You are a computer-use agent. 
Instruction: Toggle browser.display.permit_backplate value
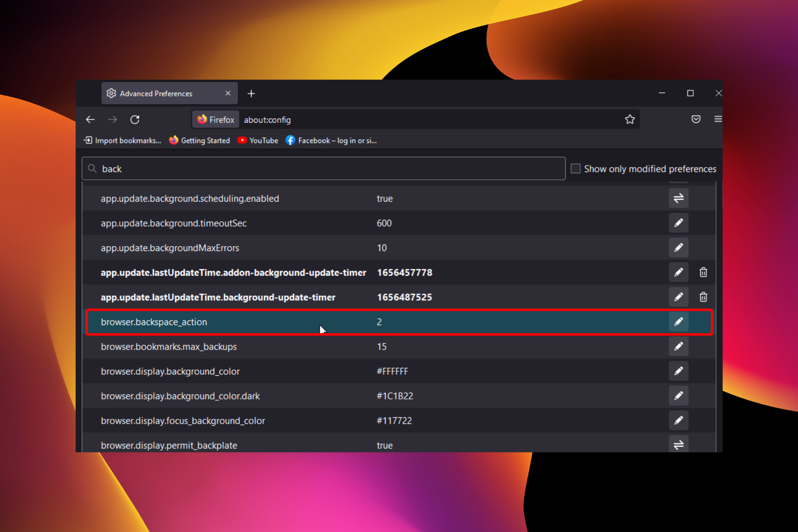coord(678,444)
